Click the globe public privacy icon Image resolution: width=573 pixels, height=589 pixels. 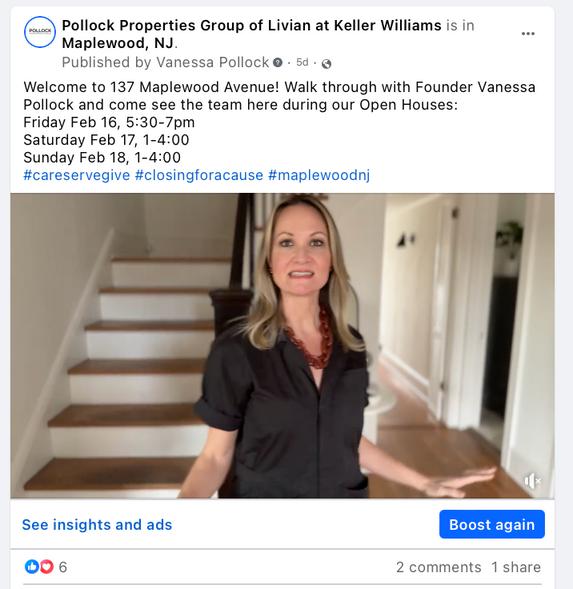point(327,64)
